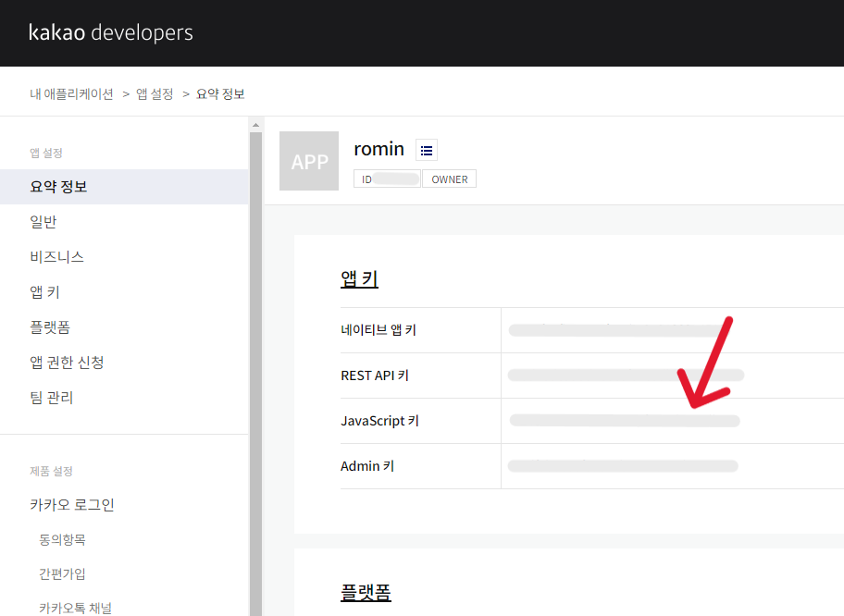
Task: Select the REST API 키 value
Action: tap(626, 375)
